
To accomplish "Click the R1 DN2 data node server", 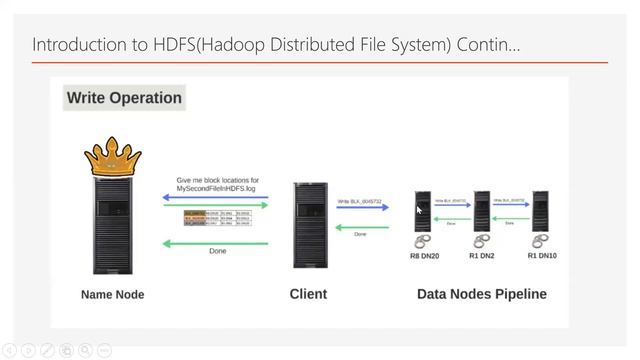I will [x=482, y=211].
